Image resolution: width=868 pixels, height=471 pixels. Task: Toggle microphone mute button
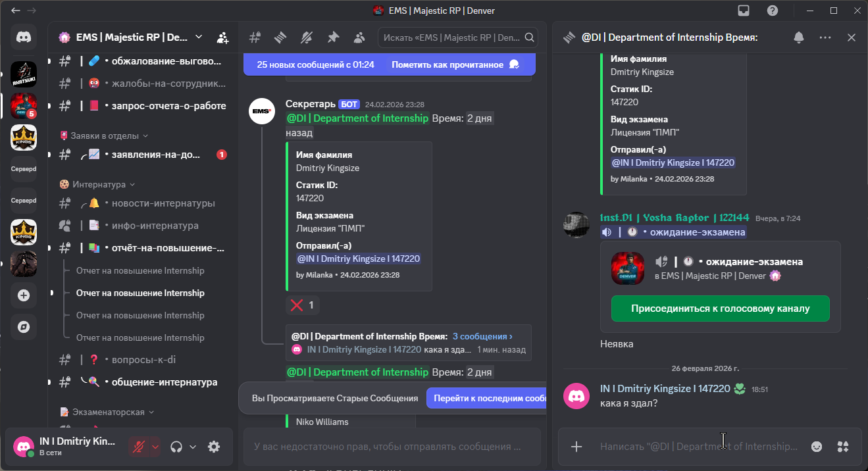pos(138,447)
